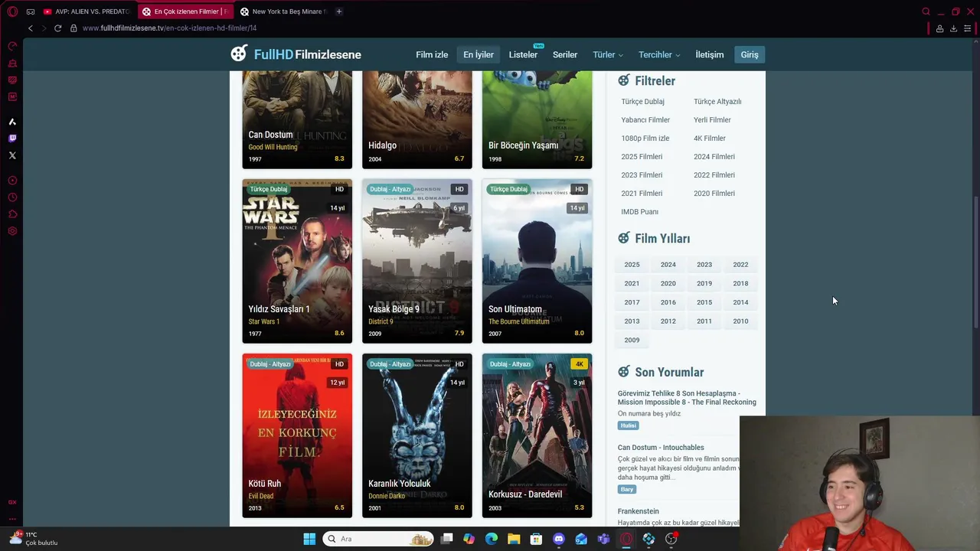Choose year 2014 under Film Yılları

[740, 302]
